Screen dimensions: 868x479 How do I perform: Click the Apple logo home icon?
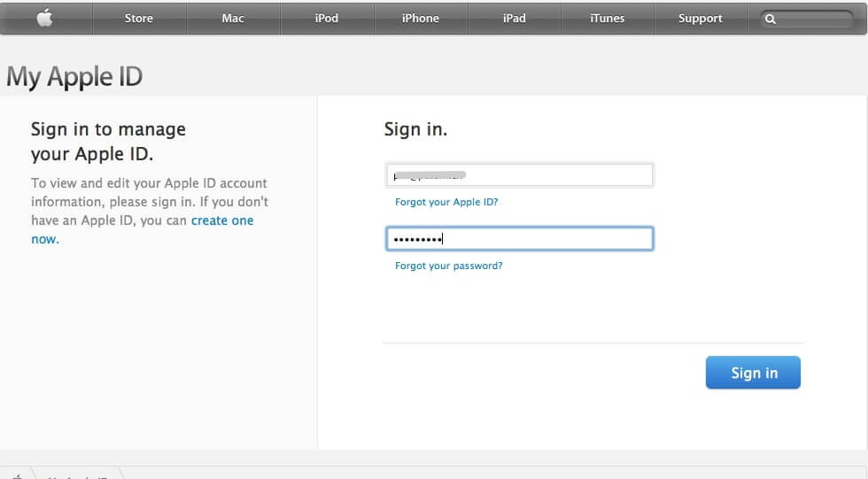click(45, 18)
